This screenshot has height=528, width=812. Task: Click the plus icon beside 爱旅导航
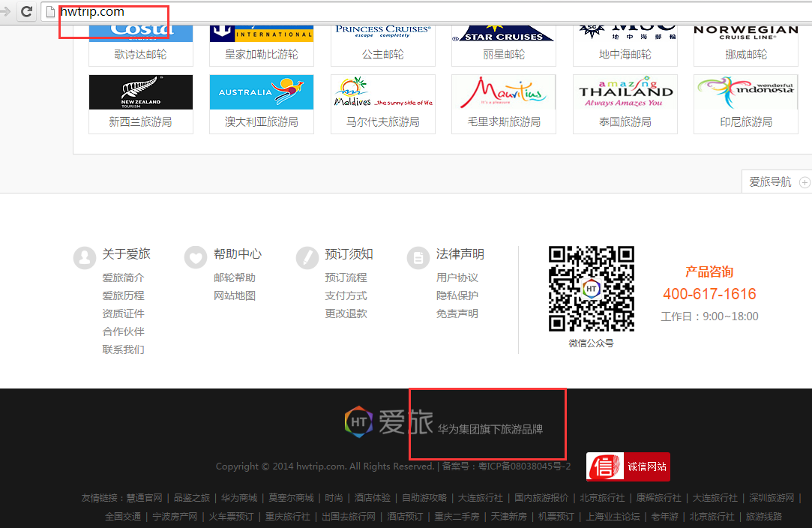click(805, 182)
